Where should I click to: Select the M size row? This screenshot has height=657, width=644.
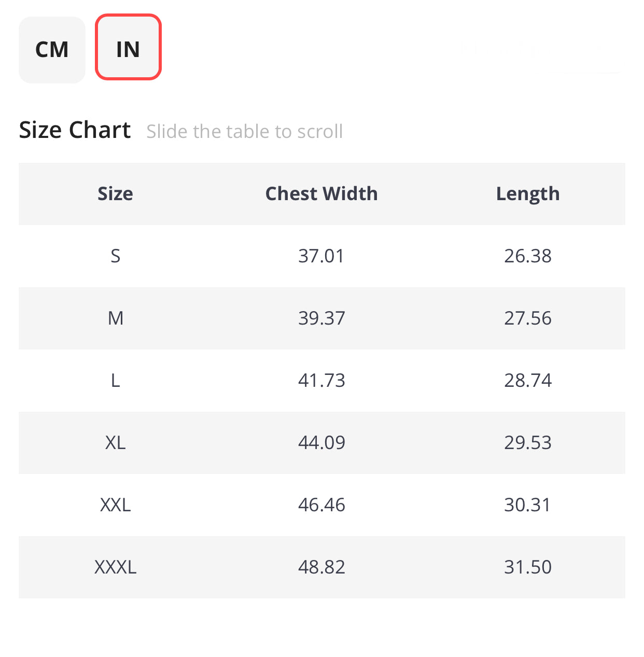(x=115, y=318)
